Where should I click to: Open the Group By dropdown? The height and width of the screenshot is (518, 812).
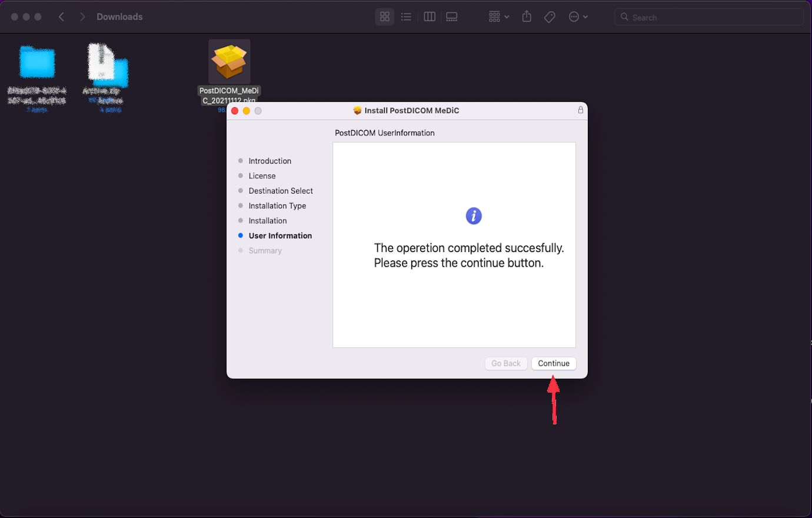pos(498,16)
